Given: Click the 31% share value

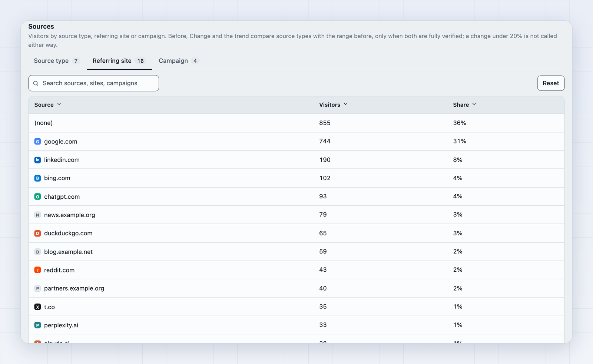Looking at the screenshot, I should (460, 141).
